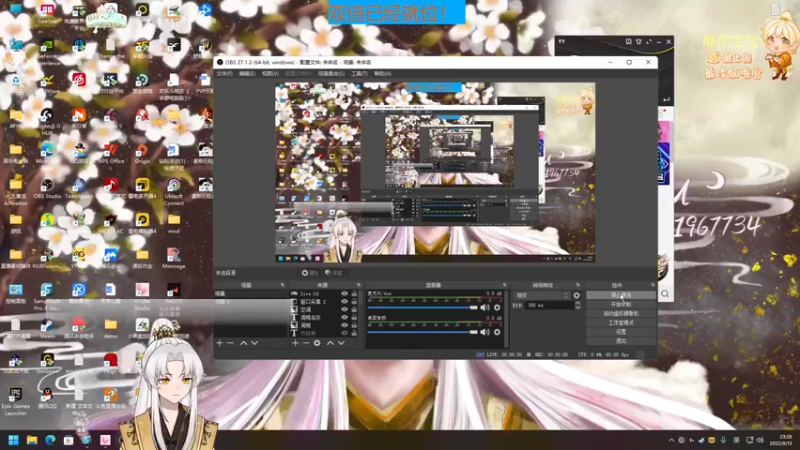Remove selected source with minus icon
Viewport: 800px width, 450px height.
(x=306, y=343)
